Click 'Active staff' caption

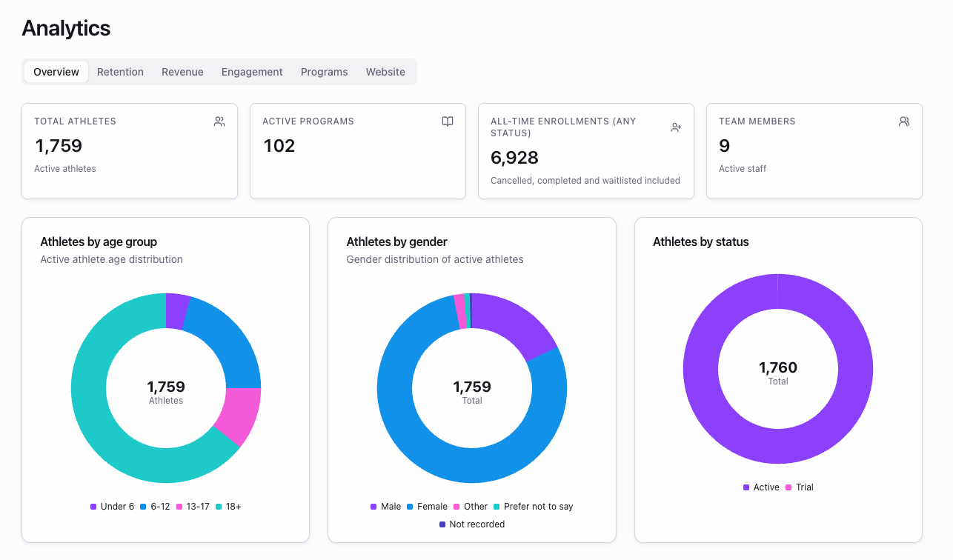743,169
